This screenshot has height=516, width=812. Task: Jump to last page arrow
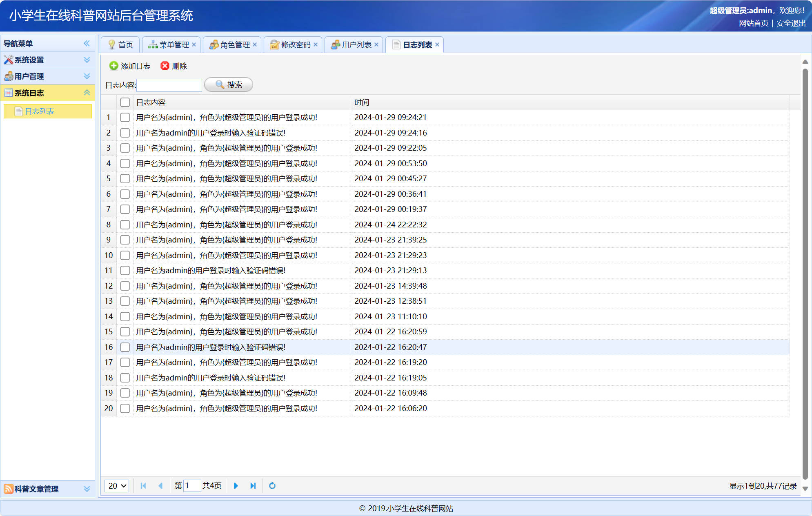(253, 486)
